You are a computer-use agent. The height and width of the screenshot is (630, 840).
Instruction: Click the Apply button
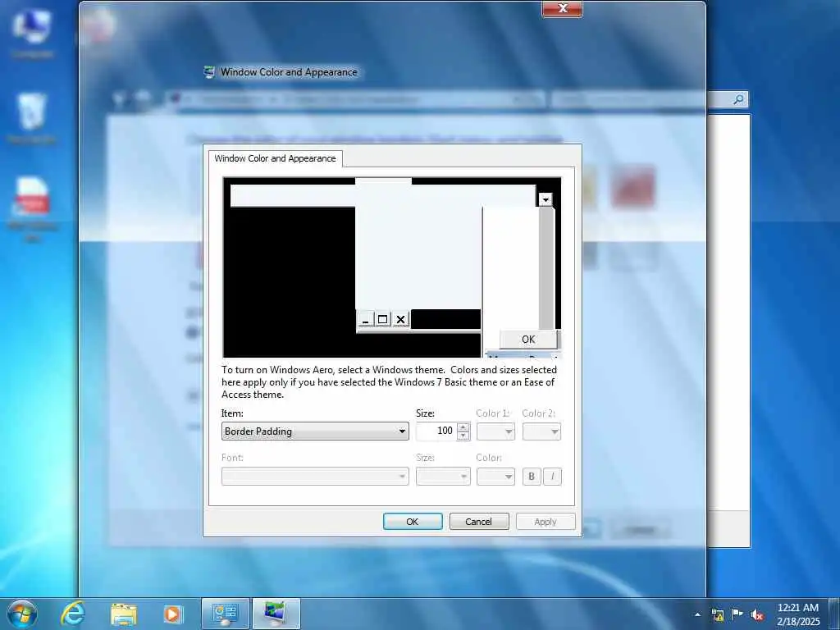pyautogui.click(x=546, y=521)
